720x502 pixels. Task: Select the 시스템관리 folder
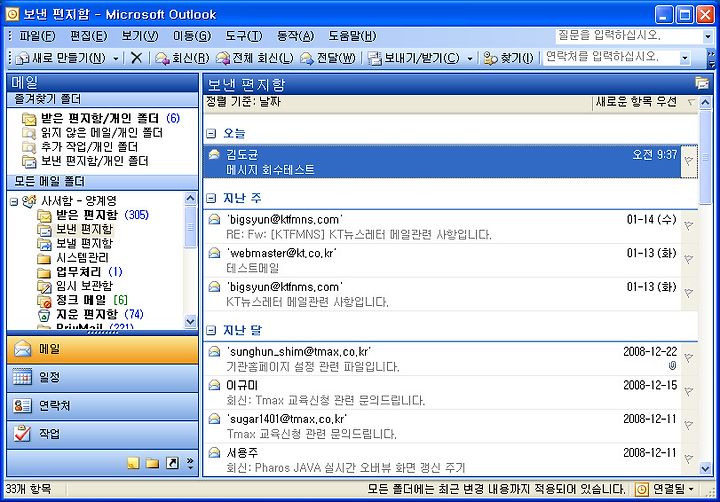click(x=73, y=258)
